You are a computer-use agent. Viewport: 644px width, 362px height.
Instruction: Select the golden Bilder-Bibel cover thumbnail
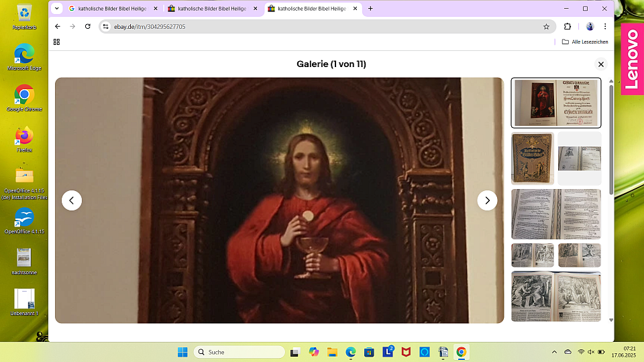coord(532,158)
